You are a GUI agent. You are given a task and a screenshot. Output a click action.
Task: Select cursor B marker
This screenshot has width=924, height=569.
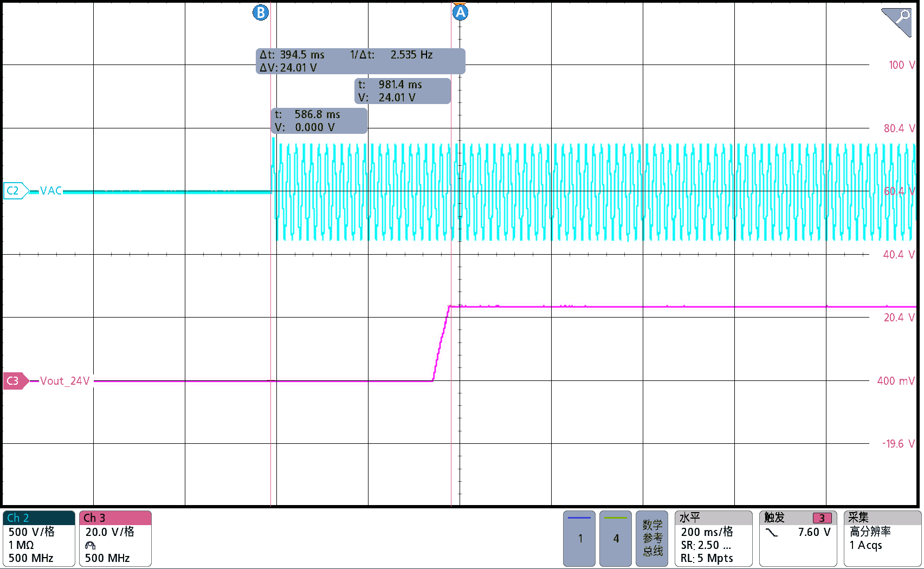pos(261,12)
